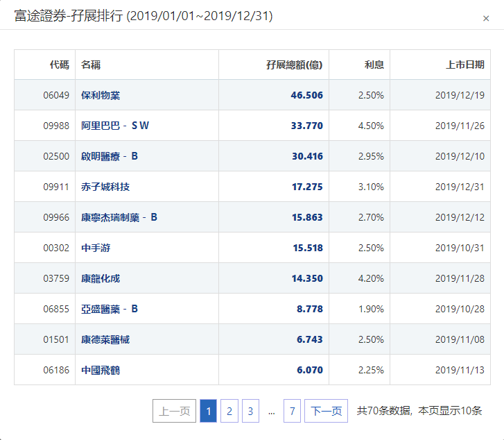Click margin total value 46.506

tap(306, 95)
